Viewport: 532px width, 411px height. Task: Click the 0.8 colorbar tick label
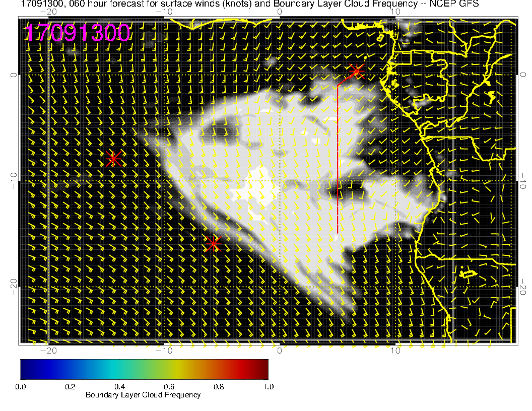coord(219,387)
